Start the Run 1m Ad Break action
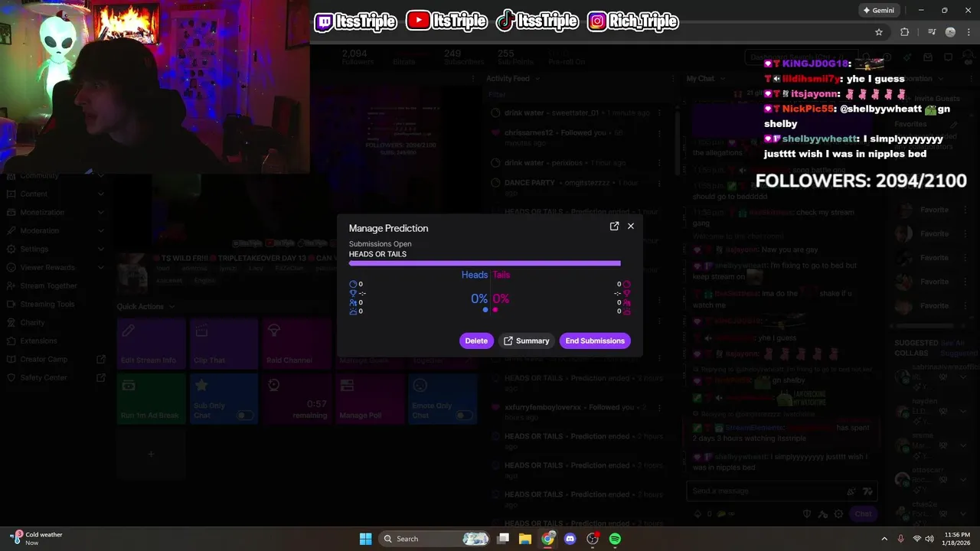 [x=152, y=399]
